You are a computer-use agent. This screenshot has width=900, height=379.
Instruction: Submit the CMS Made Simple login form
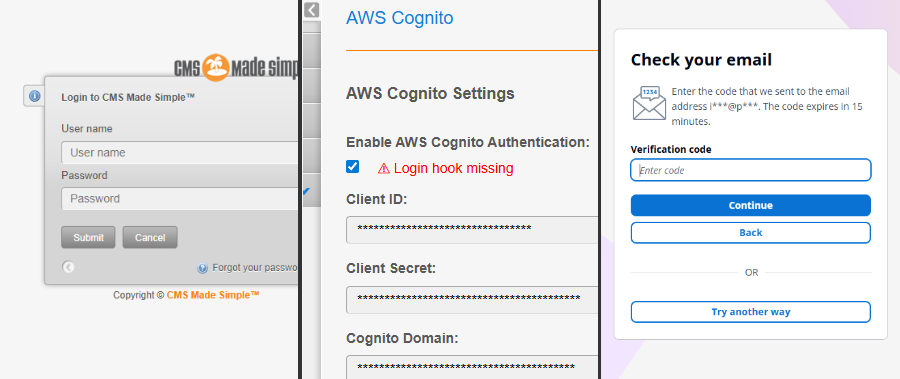click(x=88, y=237)
